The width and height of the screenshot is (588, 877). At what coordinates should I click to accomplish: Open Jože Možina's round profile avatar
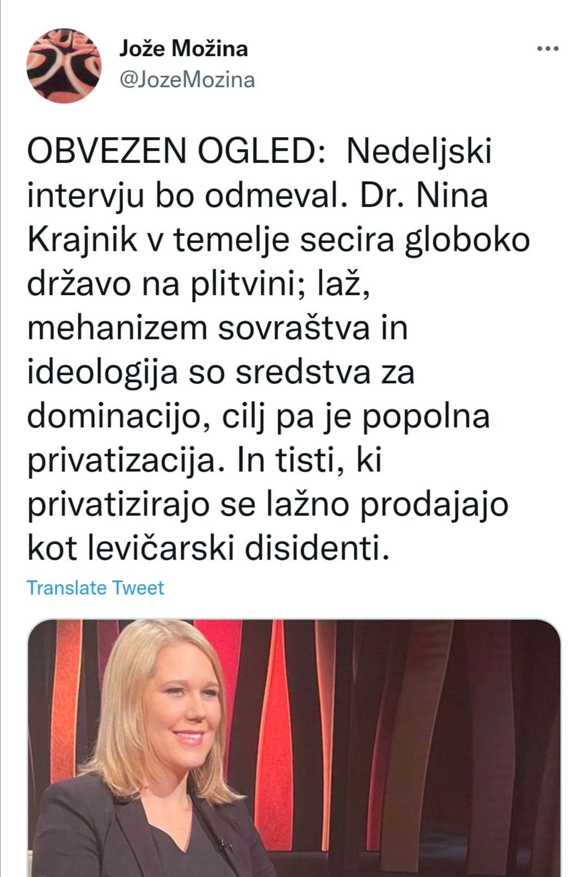(x=64, y=65)
